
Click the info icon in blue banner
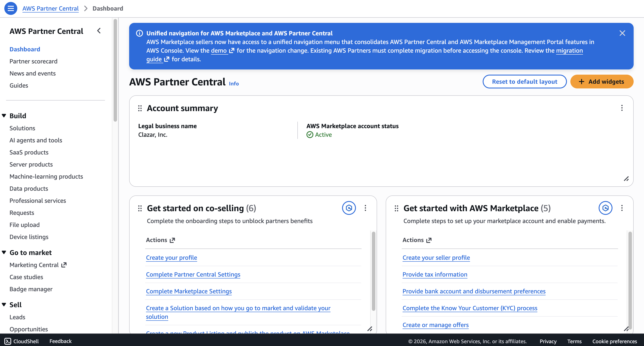pyautogui.click(x=139, y=33)
